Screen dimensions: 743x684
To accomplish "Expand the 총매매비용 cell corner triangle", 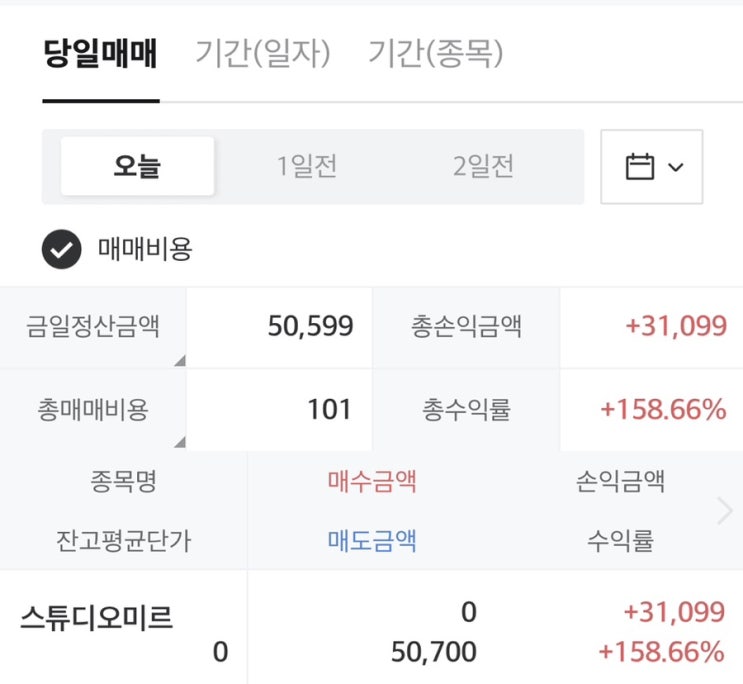I will (x=179, y=441).
